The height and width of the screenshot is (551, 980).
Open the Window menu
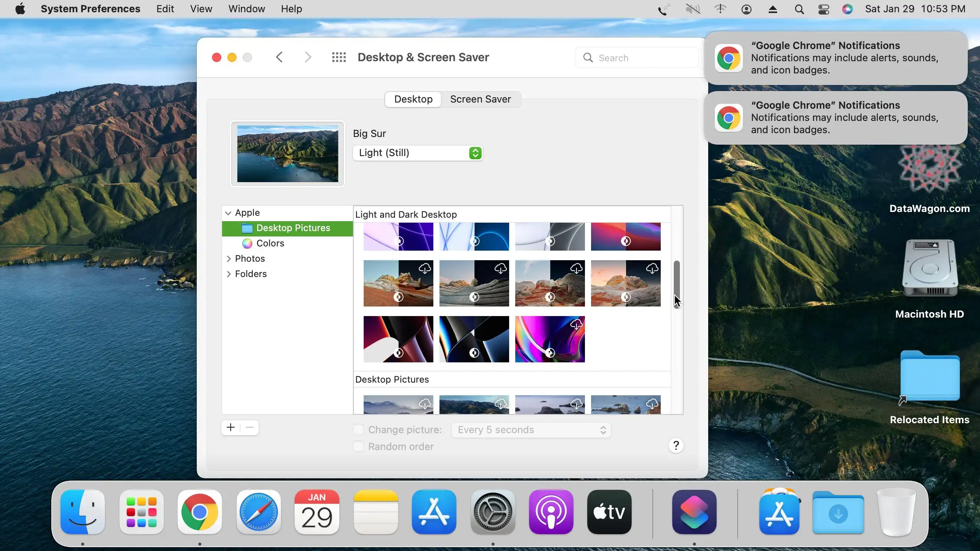pos(247,9)
